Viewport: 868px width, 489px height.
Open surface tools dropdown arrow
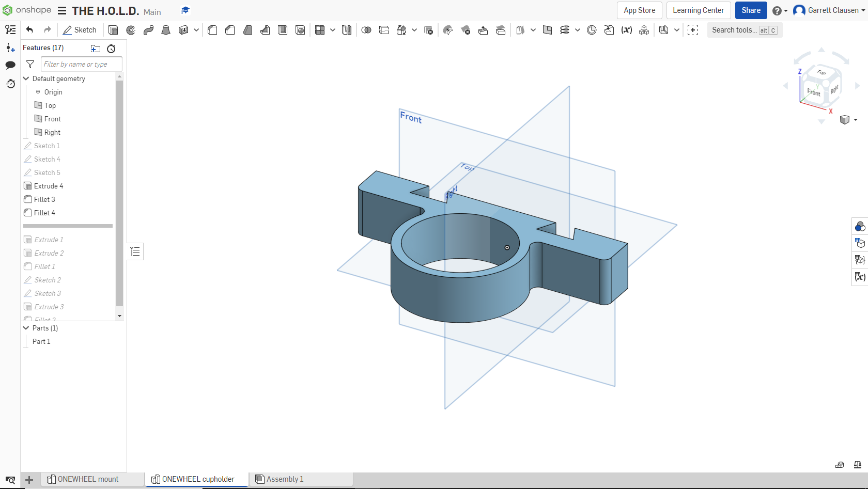[533, 30]
